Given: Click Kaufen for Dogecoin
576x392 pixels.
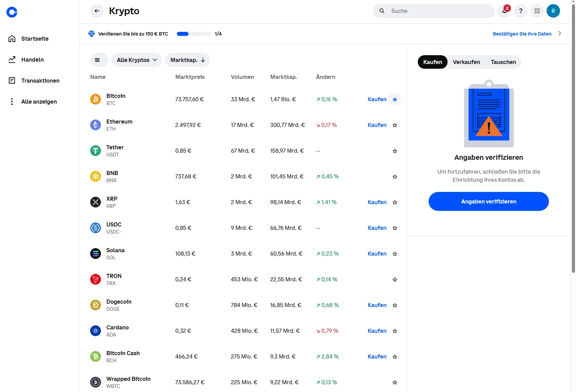Looking at the screenshot, I should [377, 305].
